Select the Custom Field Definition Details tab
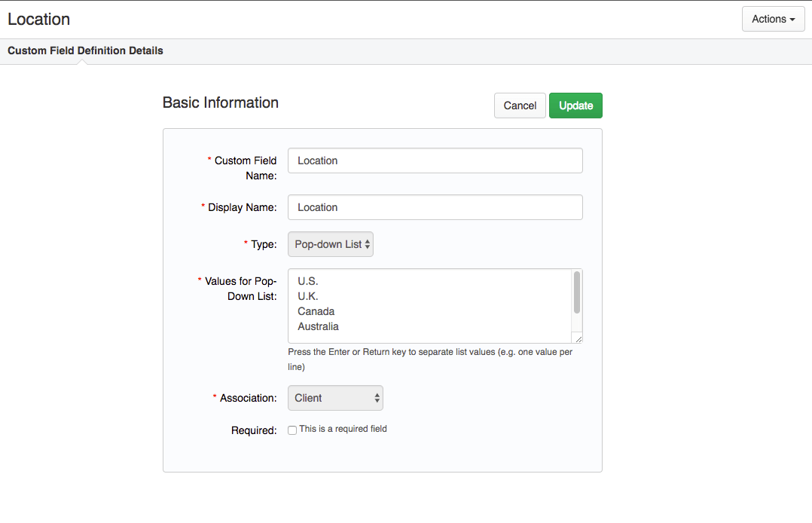Screen dimensions: 812x523 click(85, 50)
